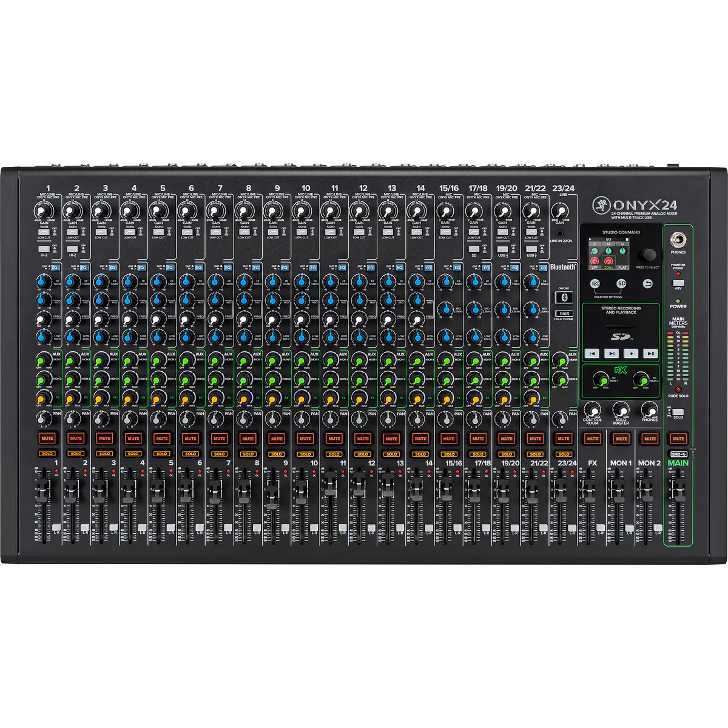
Task: Solo stereo channel 15/16
Action: click(x=449, y=454)
